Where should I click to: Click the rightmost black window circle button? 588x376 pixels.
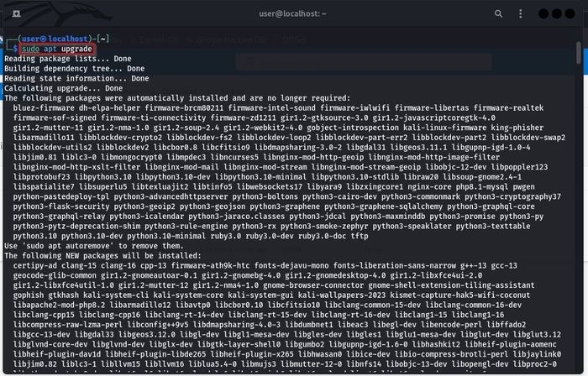click(x=570, y=14)
